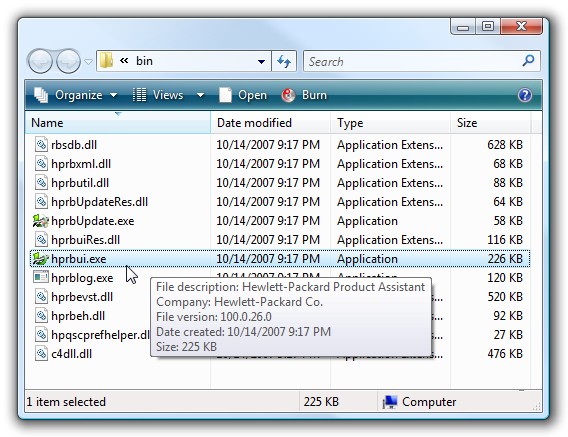Sort by the Type column header
The width and height of the screenshot is (568, 437).
tap(390, 123)
